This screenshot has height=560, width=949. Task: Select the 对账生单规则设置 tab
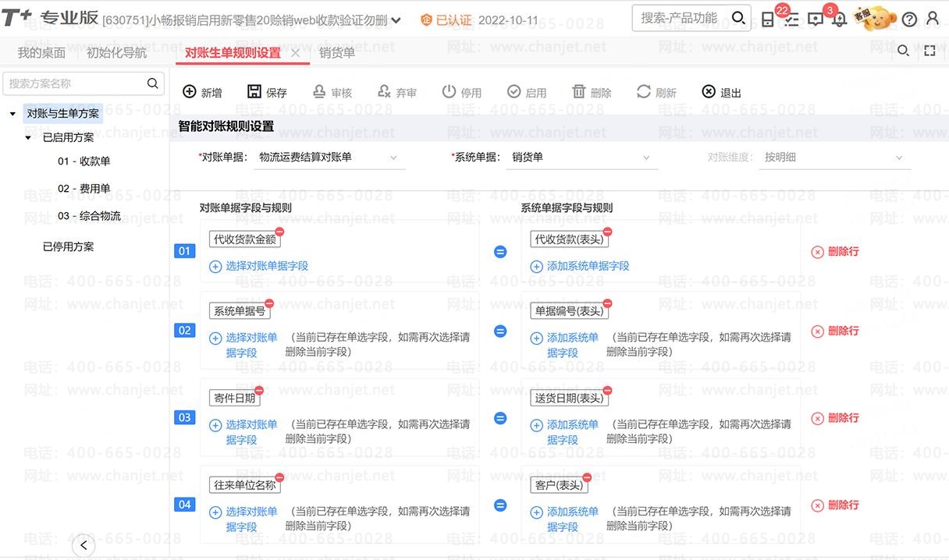click(x=233, y=52)
